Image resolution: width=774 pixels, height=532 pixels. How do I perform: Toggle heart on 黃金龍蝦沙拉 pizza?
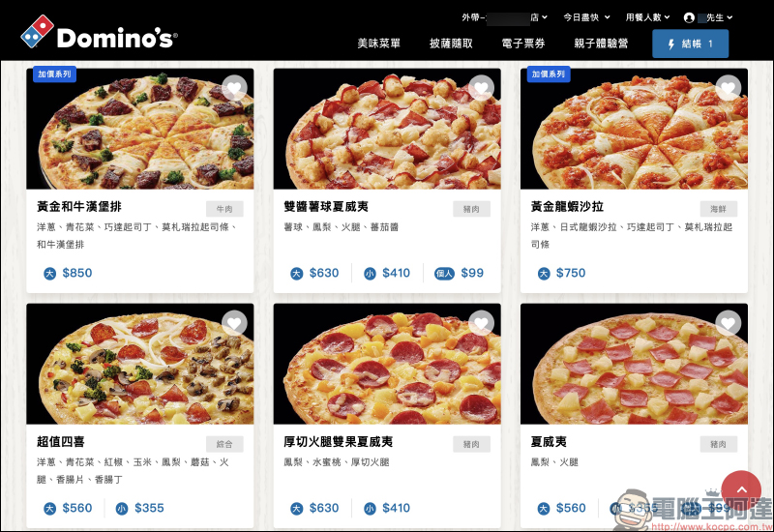pos(729,88)
